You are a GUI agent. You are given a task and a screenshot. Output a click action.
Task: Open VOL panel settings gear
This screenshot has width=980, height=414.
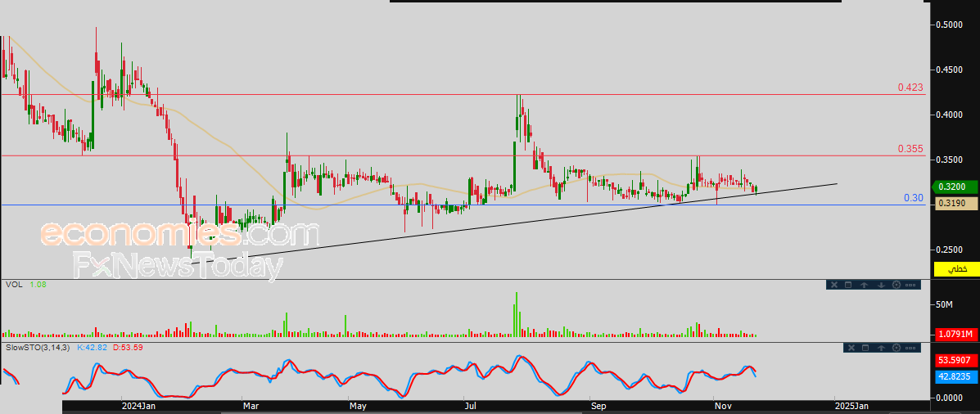896,285
